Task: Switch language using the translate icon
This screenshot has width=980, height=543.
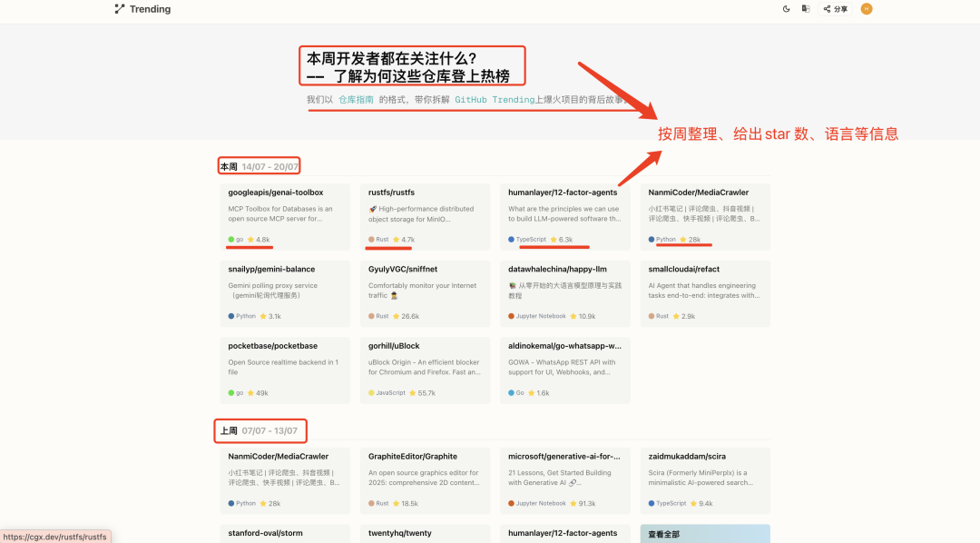Action: point(806,9)
